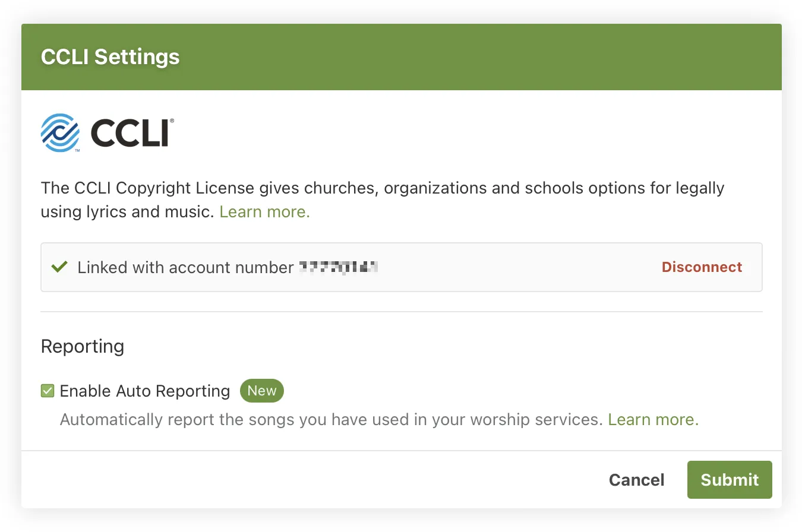The image size is (802, 532).
Task: Click the divider below the account status
Action: [x=401, y=309]
